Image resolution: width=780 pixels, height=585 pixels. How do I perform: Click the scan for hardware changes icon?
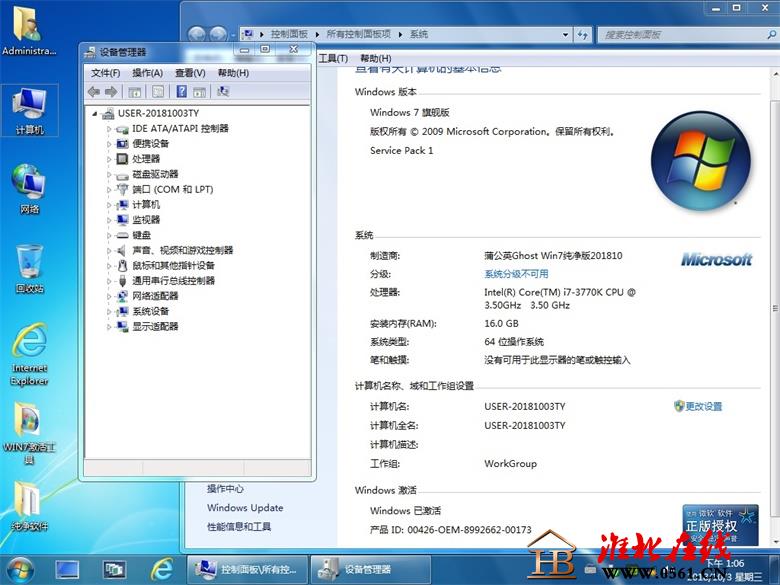[x=223, y=92]
